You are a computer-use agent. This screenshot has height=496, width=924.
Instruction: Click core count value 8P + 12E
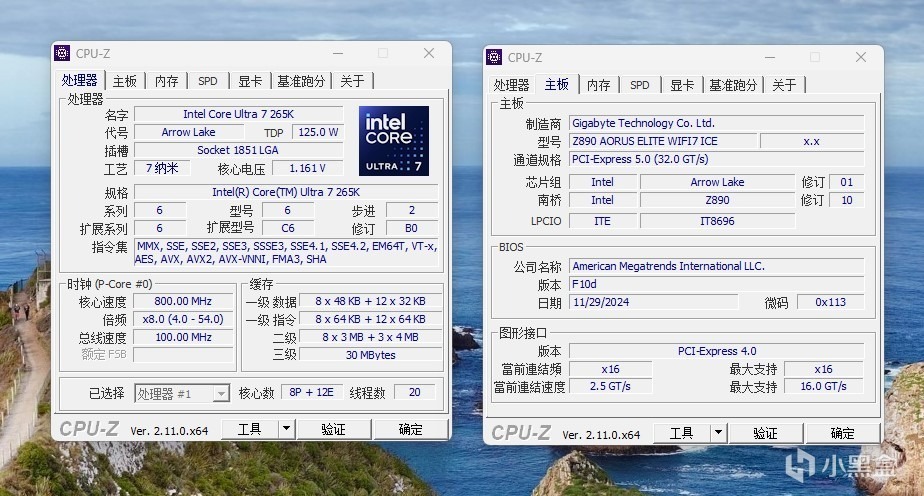pyautogui.click(x=312, y=392)
